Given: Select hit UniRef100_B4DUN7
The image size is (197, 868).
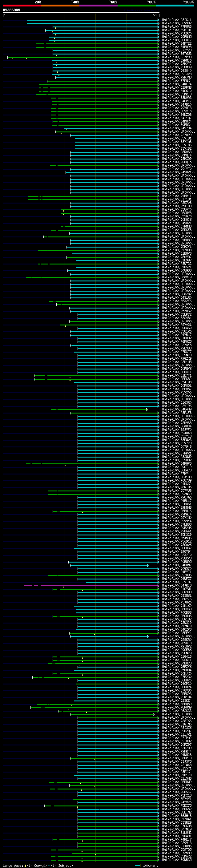Looking at the screenshot, I should (177, 565).
